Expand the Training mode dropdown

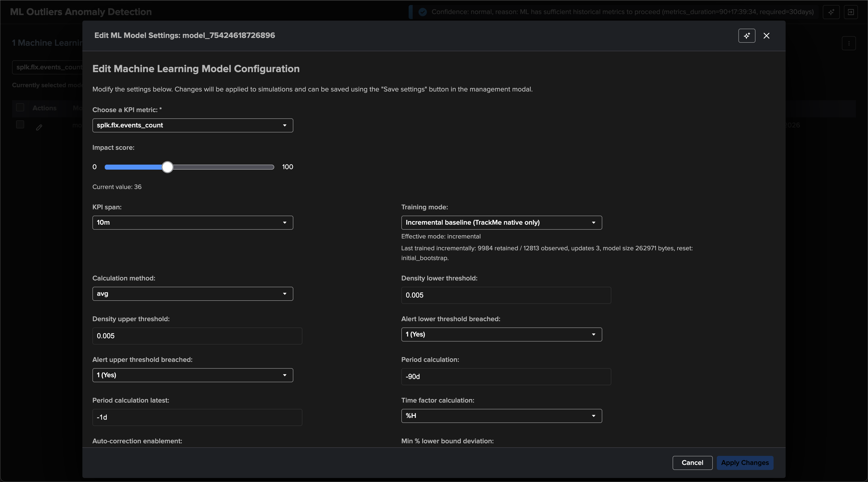coord(501,222)
